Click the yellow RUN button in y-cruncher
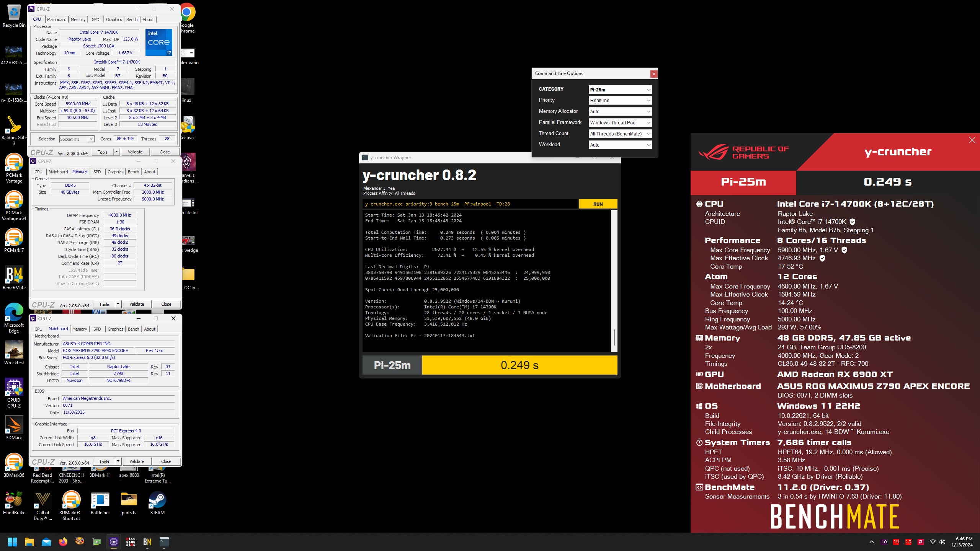This screenshot has width=980, height=551. pyautogui.click(x=598, y=204)
